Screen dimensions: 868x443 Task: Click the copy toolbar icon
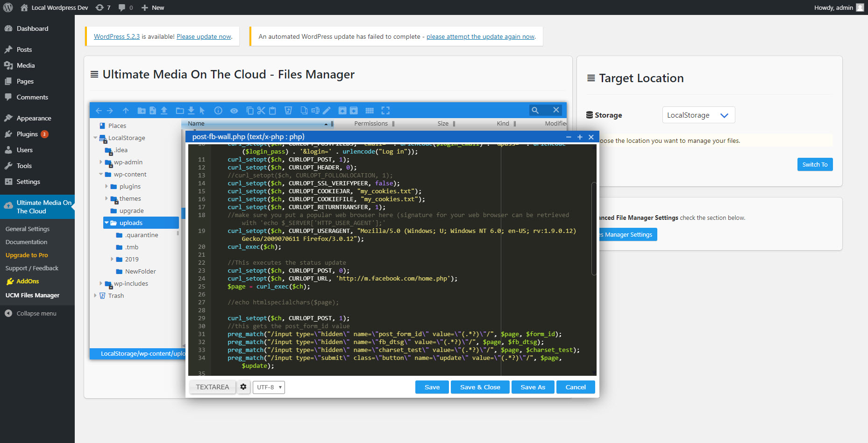[250, 111]
